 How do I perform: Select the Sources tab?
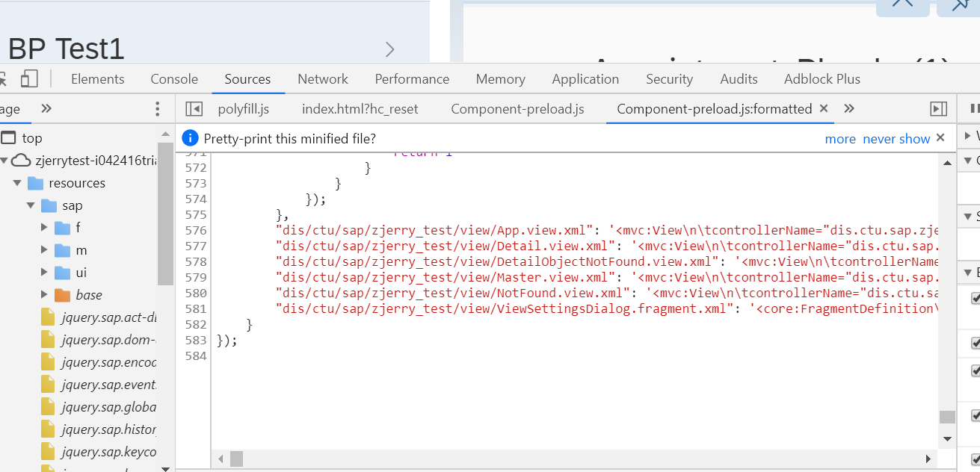(x=247, y=79)
